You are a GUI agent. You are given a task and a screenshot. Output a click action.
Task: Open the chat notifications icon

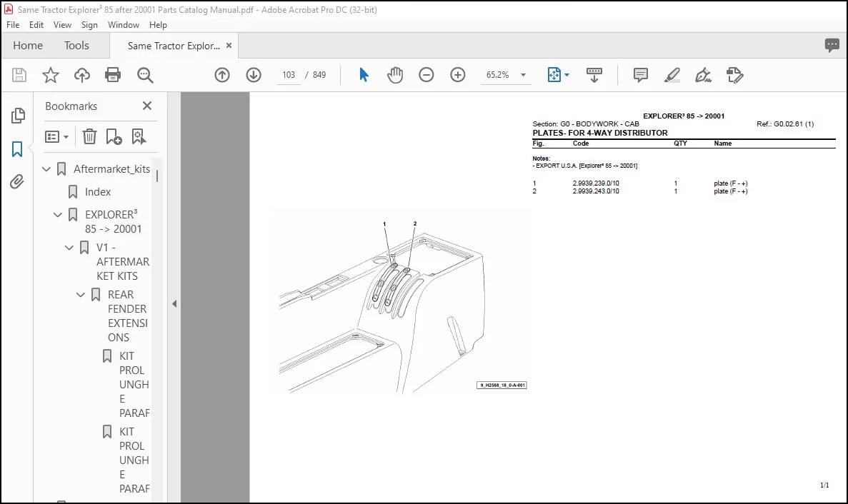pos(832,45)
